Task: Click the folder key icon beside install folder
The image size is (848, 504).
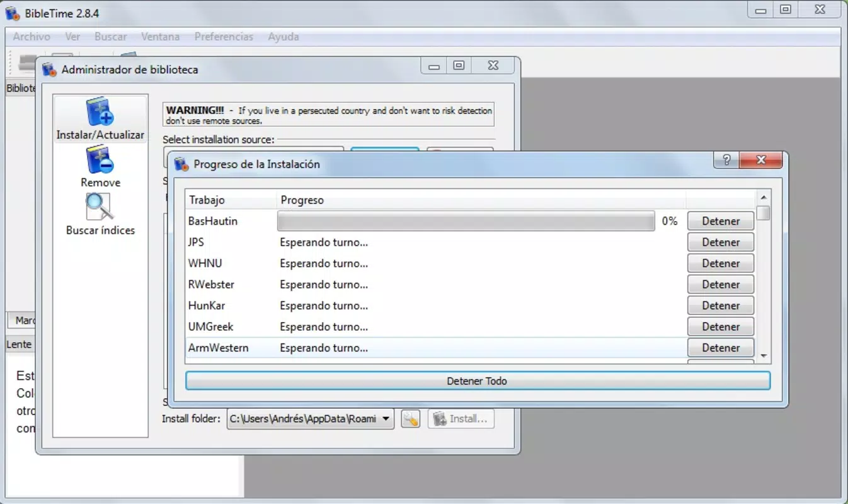Action: (x=410, y=419)
